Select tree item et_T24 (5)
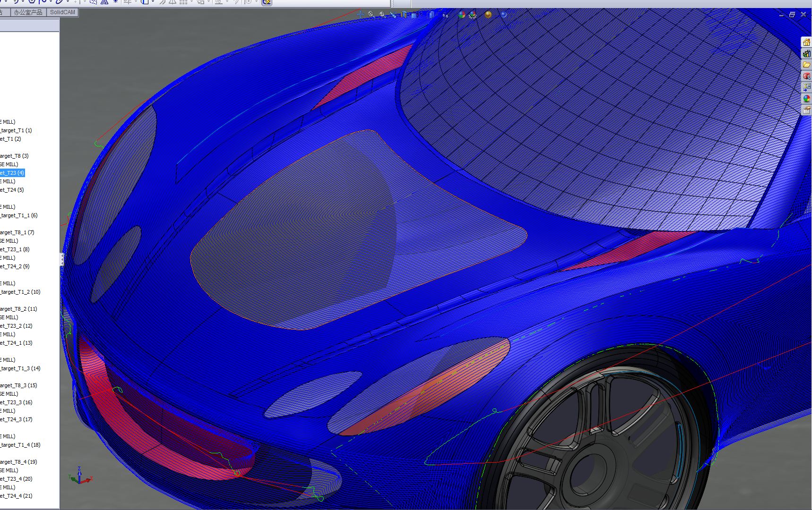 pyautogui.click(x=12, y=190)
